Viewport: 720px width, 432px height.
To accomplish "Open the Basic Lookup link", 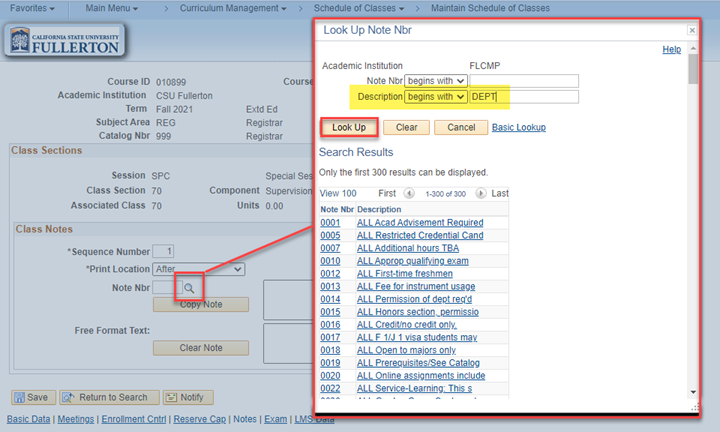I will click(x=518, y=128).
